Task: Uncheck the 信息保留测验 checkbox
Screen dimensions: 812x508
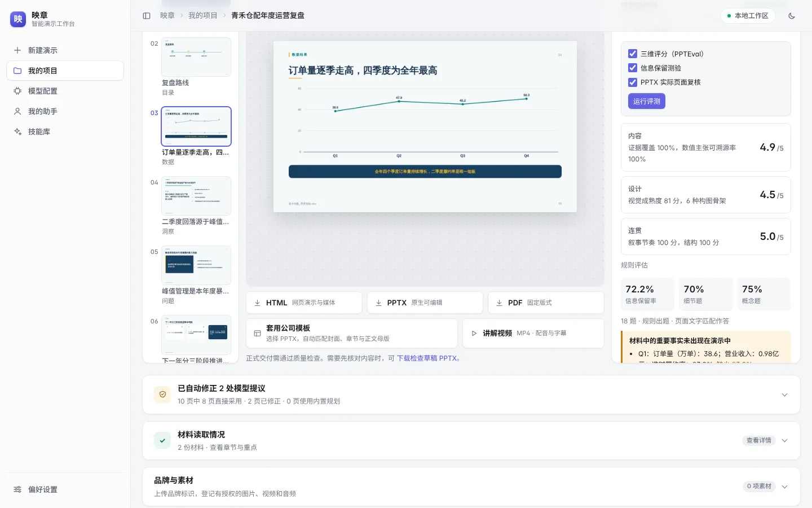Action: [633, 68]
